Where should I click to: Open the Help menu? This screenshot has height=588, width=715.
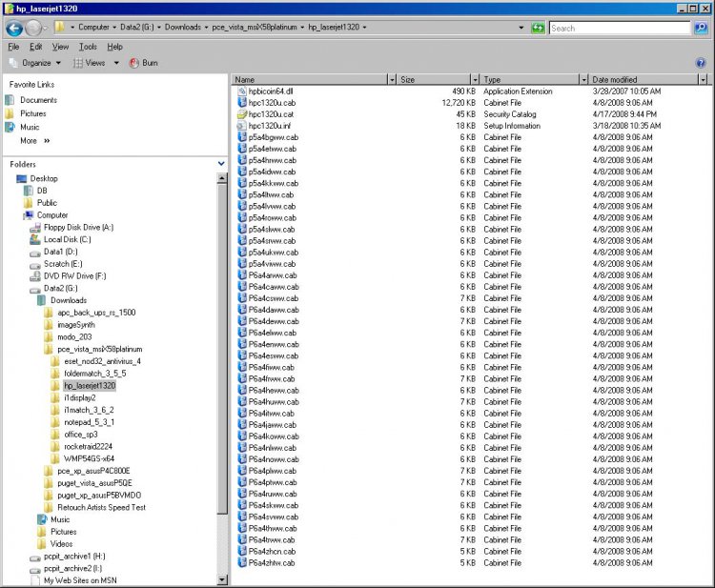pos(115,47)
